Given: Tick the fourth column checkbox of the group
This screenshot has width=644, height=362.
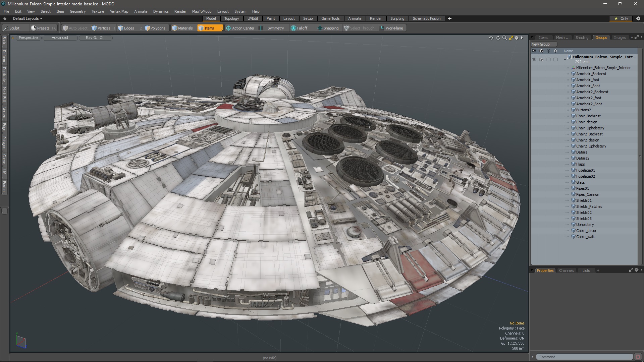Looking at the screenshot, I should (555, 59).
